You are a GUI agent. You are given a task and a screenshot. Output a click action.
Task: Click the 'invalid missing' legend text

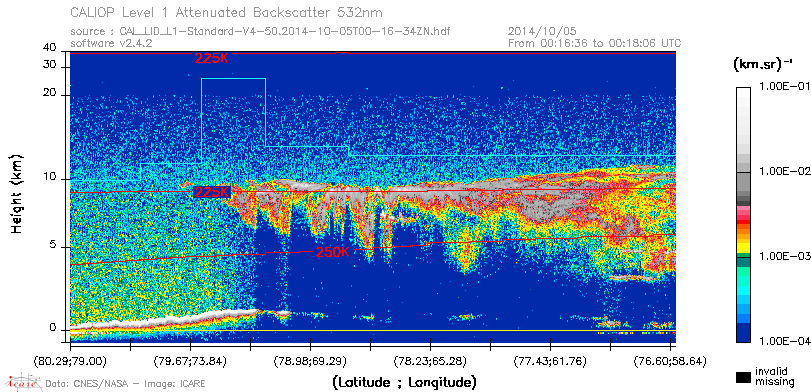pyautogui.click(x=774, y=377)
